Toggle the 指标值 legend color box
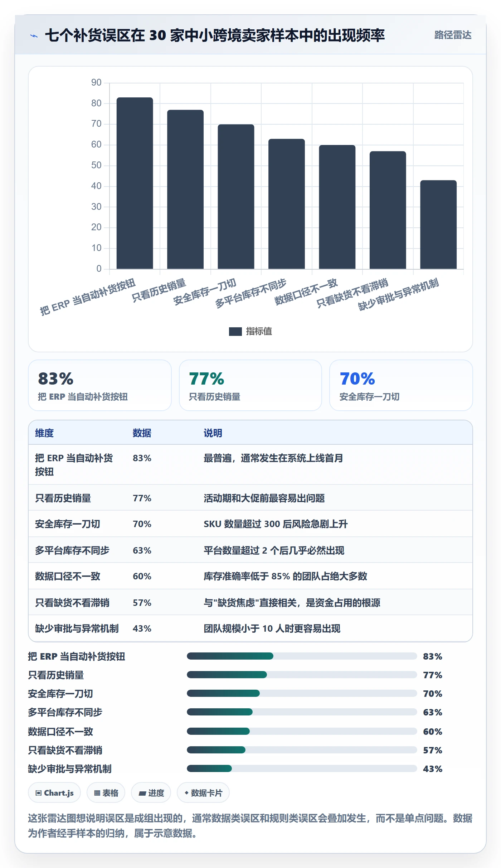 pyautogui.click(x=235, y=331)
